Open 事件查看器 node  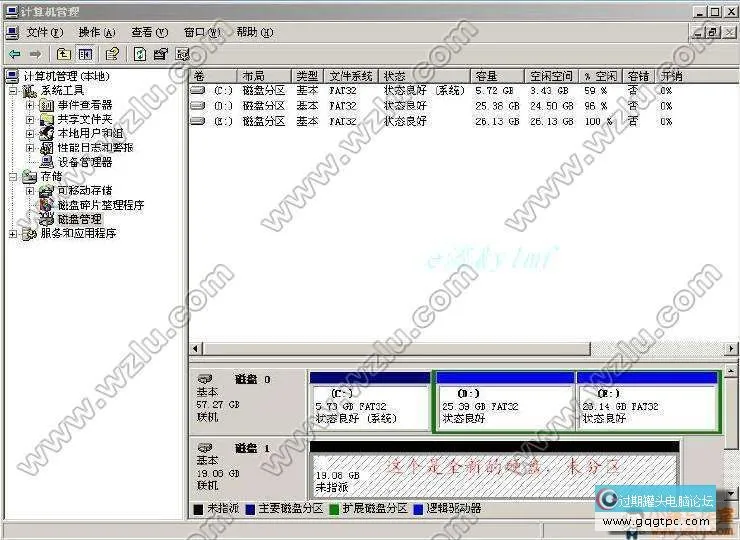click(85, 105)
